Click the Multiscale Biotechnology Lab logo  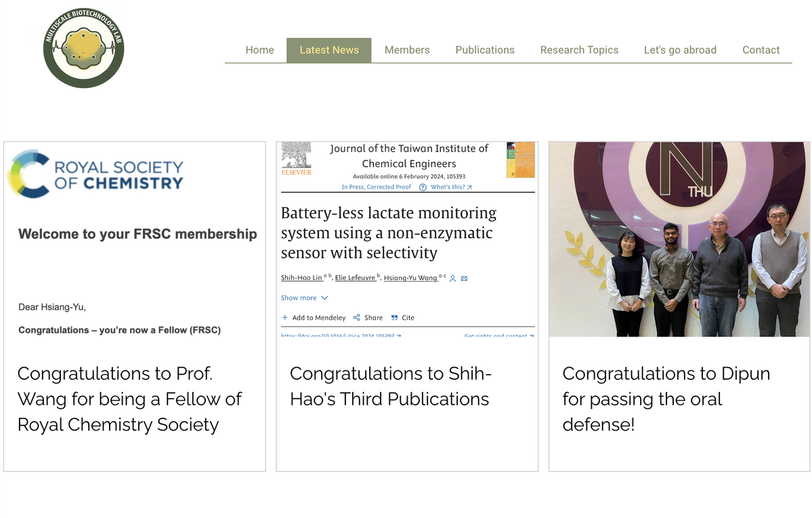pos(83,48)
